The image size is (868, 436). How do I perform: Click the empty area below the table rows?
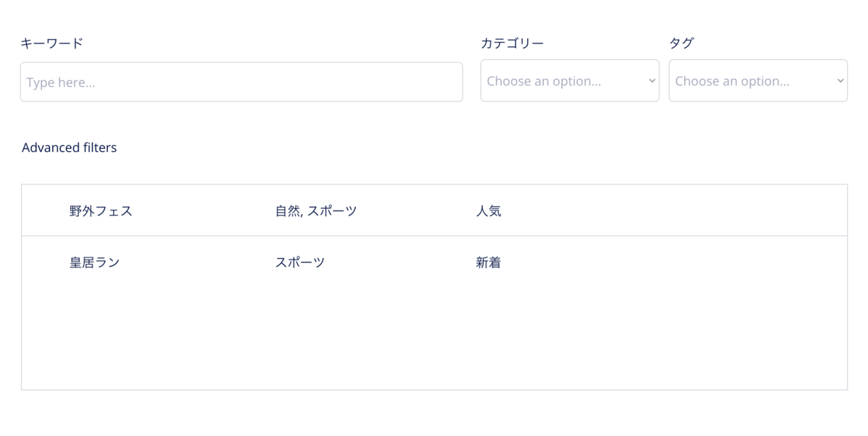434,338
